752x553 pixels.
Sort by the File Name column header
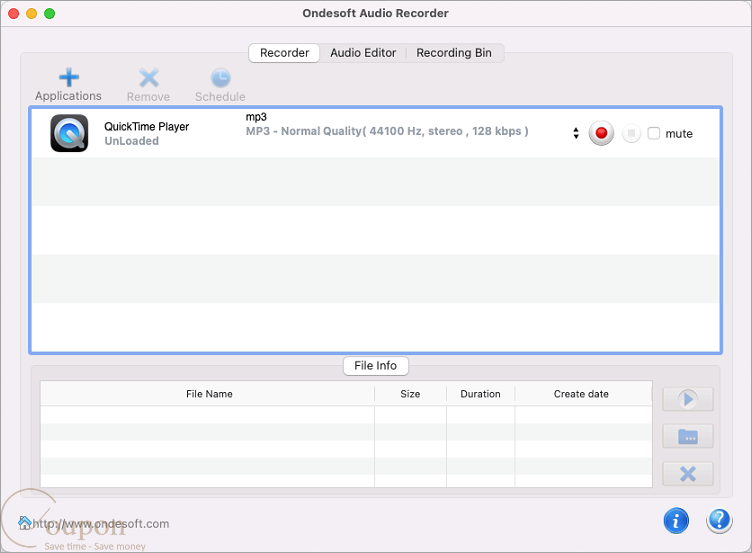[207, 394]
